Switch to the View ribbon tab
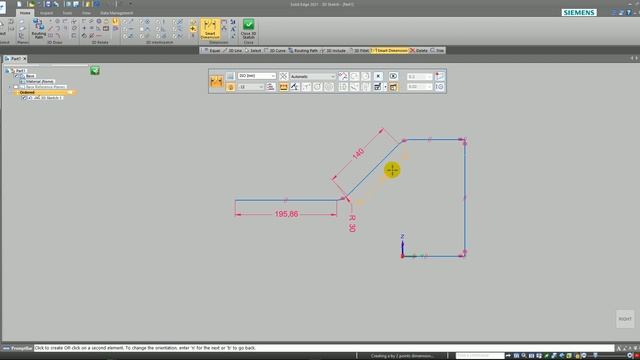The image size is (640, 360). pos(86,13)
